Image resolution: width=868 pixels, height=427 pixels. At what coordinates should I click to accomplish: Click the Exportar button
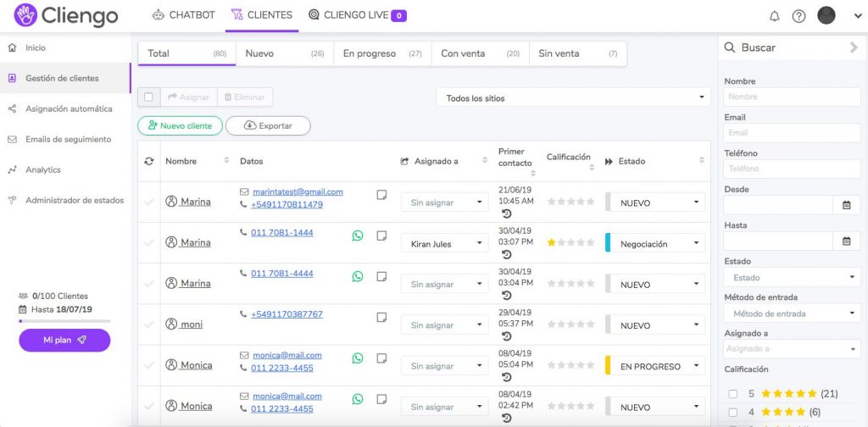point(268,125)
